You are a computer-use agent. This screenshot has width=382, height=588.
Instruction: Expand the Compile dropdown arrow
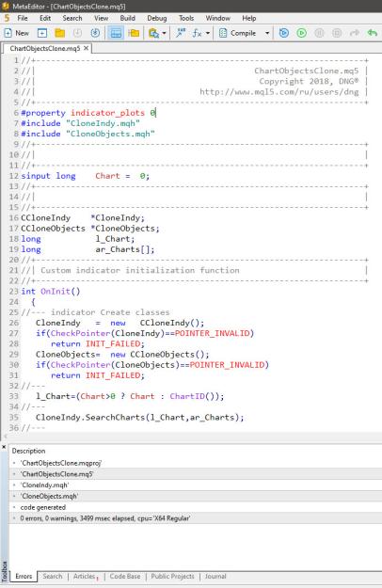(x=267, y=33)
